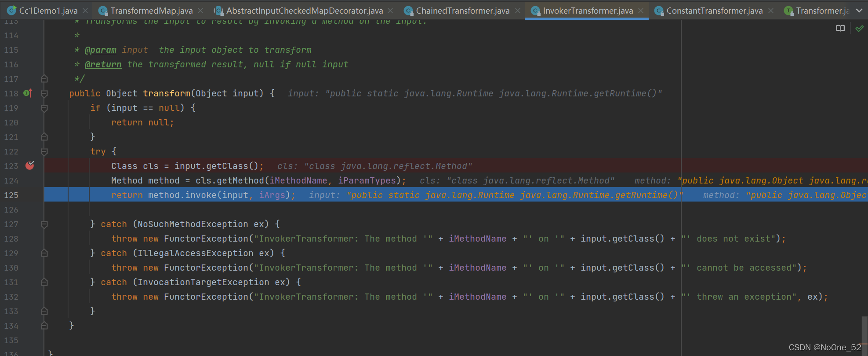Click the Cc1Demo1.java class file icon

pyautogui.click(x=12, y=11)
